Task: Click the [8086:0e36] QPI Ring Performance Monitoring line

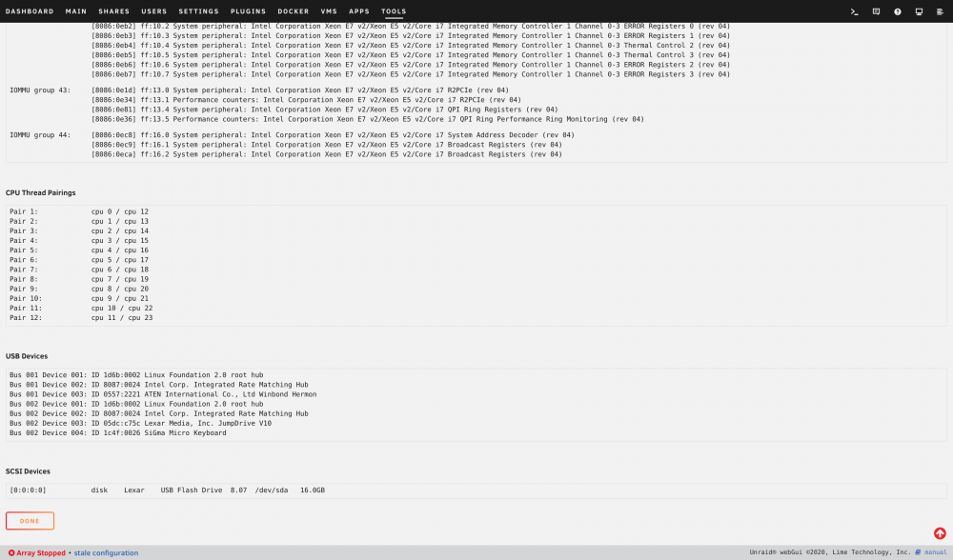Action: 368,119
